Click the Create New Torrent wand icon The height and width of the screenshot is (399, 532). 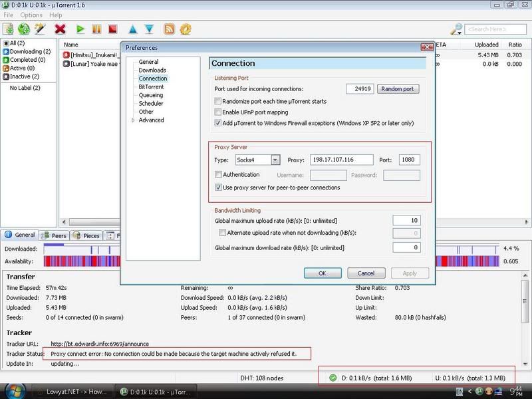click(x=40, y=29)
